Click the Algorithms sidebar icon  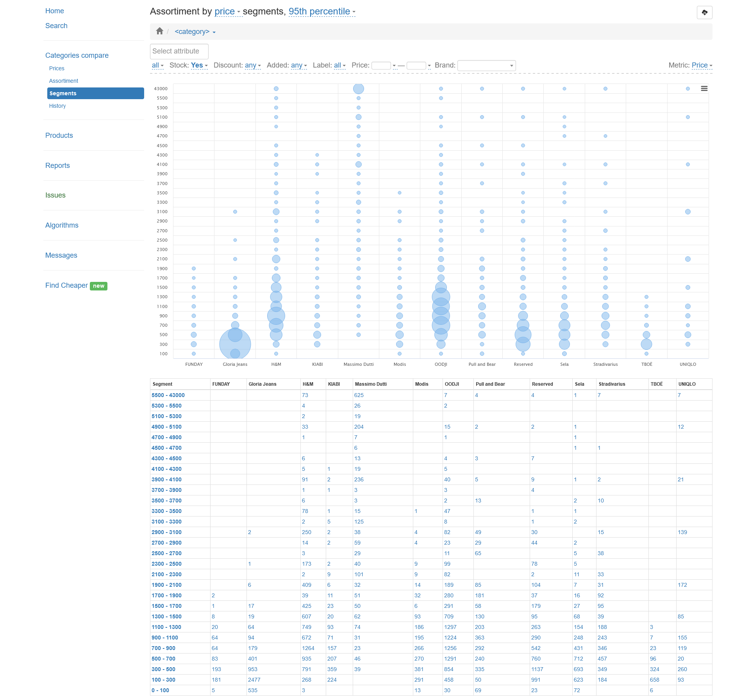tap(61, 225)
